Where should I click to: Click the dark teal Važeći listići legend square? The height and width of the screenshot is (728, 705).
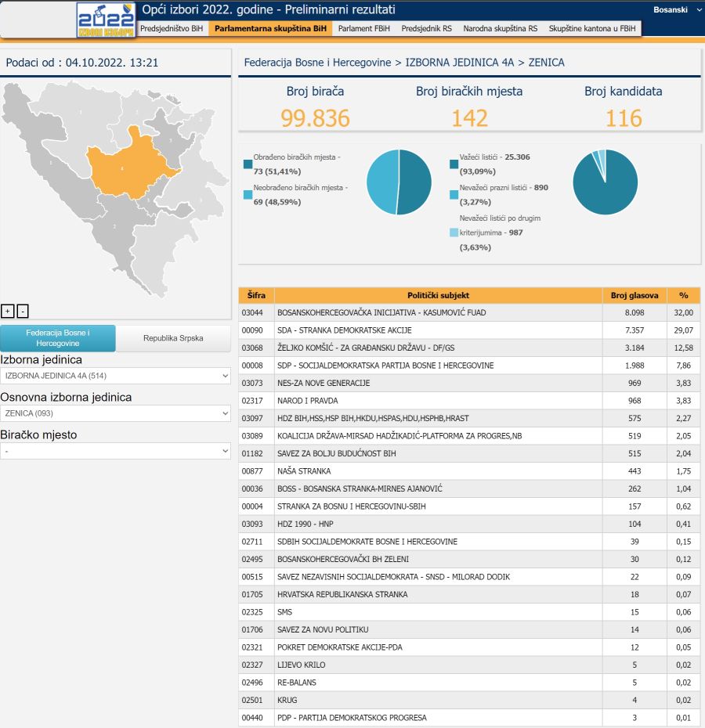[454, 164]
